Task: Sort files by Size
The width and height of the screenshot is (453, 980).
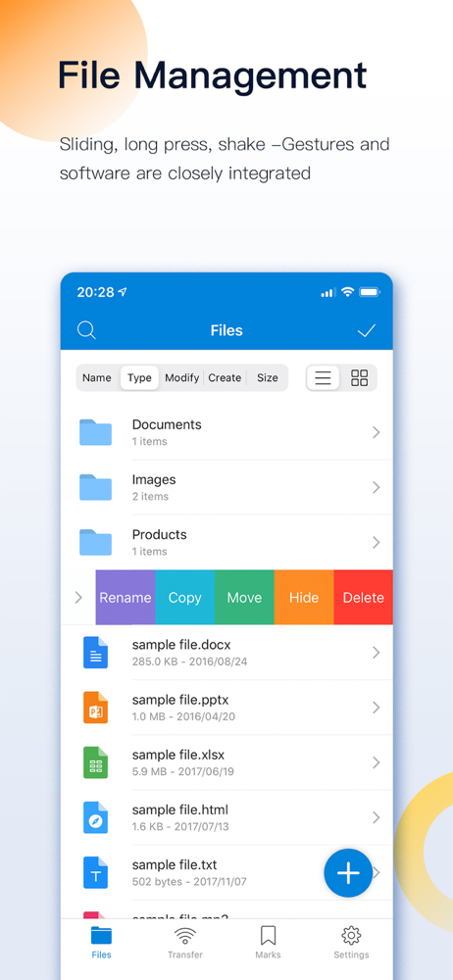Action: point(267,377)
